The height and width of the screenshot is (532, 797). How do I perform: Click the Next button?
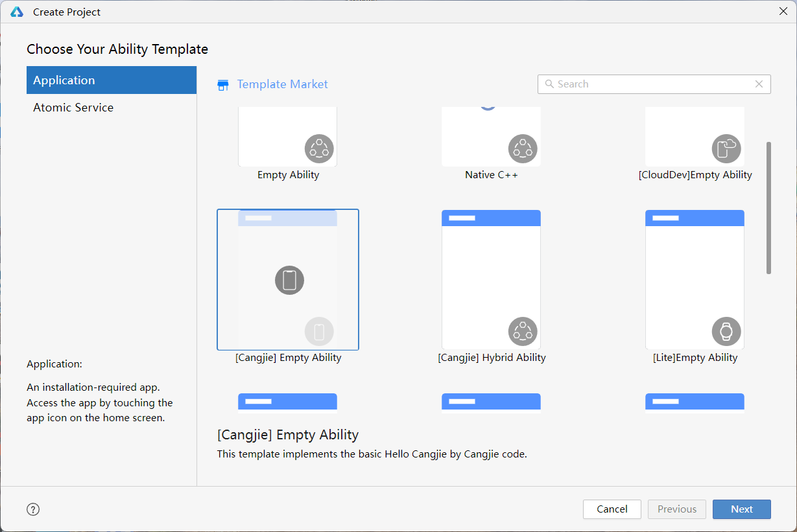coord(742,509)
